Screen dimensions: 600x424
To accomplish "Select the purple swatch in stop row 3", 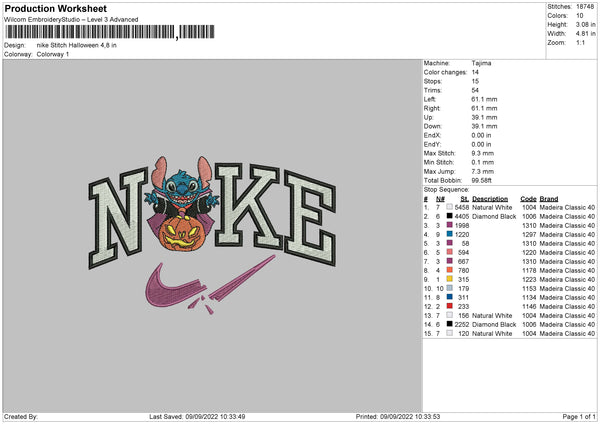I will pyautogui.click(x=449, y=225).
